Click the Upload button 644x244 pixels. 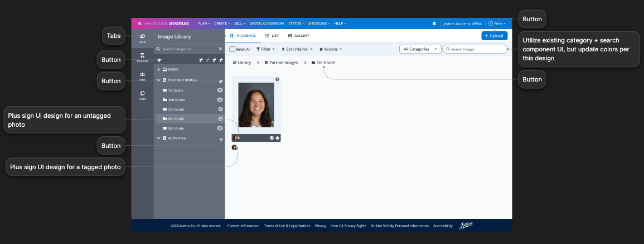tap(495, 36)
